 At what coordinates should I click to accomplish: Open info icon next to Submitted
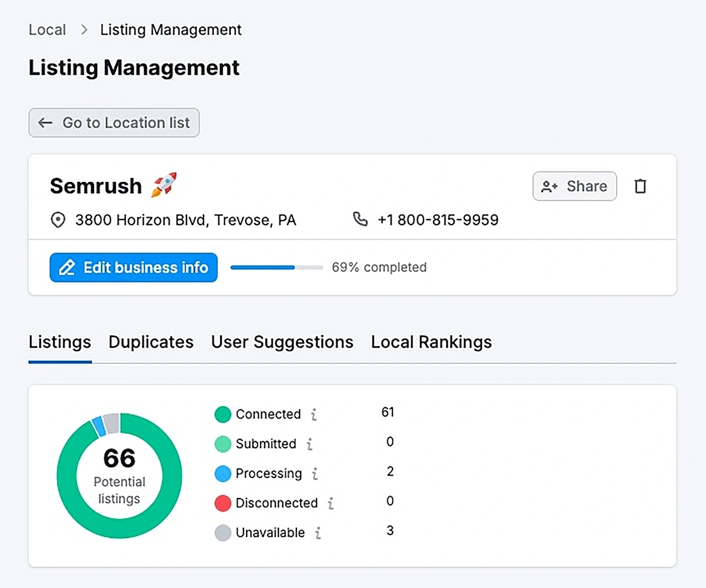pos(309,444)
